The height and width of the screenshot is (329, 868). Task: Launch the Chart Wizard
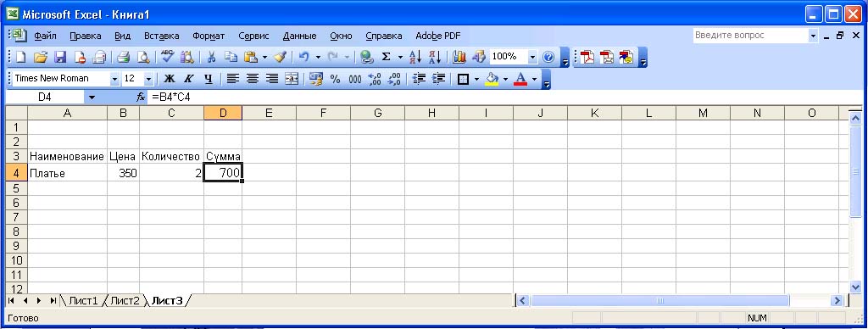pyautogui.click(x=459, y=57)
